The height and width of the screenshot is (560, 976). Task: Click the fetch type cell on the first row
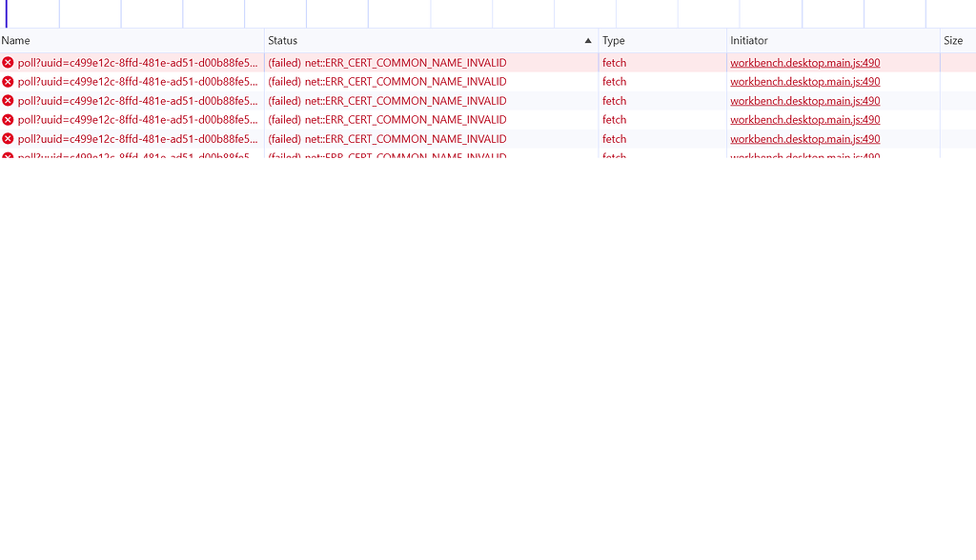tap(614, 62)
